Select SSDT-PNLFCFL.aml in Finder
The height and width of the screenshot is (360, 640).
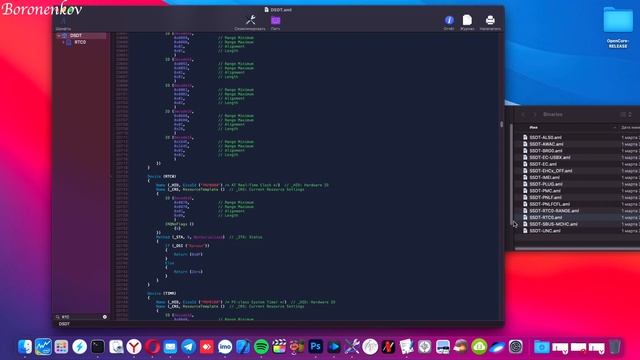pos(549,204)
